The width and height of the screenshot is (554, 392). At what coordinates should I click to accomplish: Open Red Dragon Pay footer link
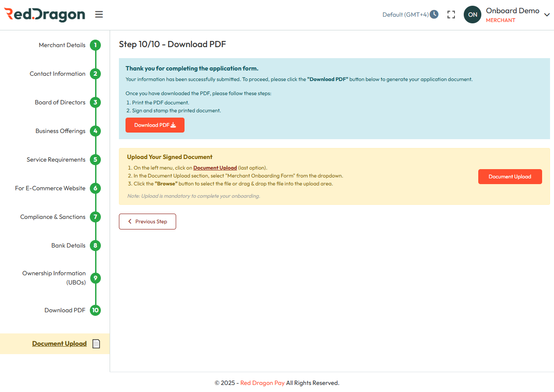(x=262, y=383)
